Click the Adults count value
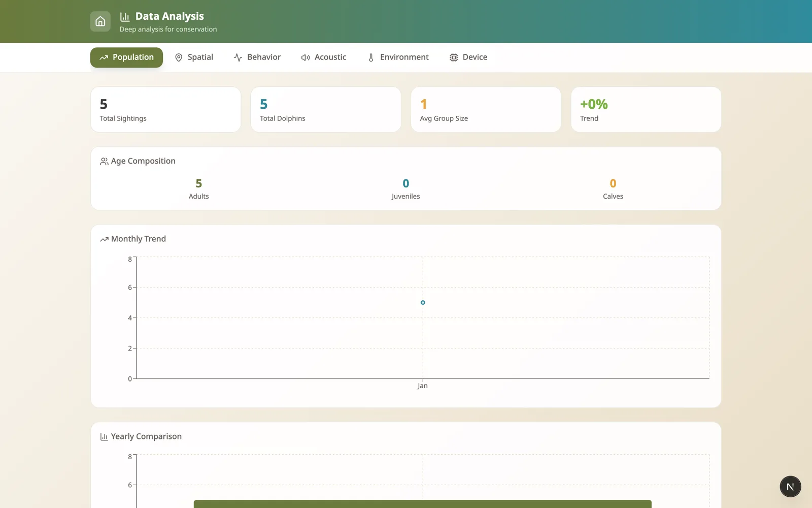 click(x=199, y=183)
